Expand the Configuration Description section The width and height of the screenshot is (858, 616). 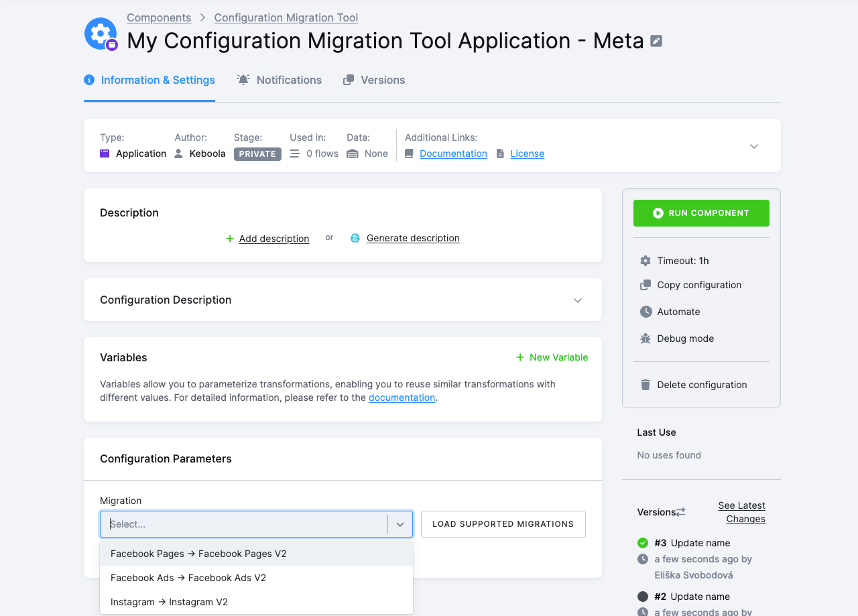click(577, 300)
